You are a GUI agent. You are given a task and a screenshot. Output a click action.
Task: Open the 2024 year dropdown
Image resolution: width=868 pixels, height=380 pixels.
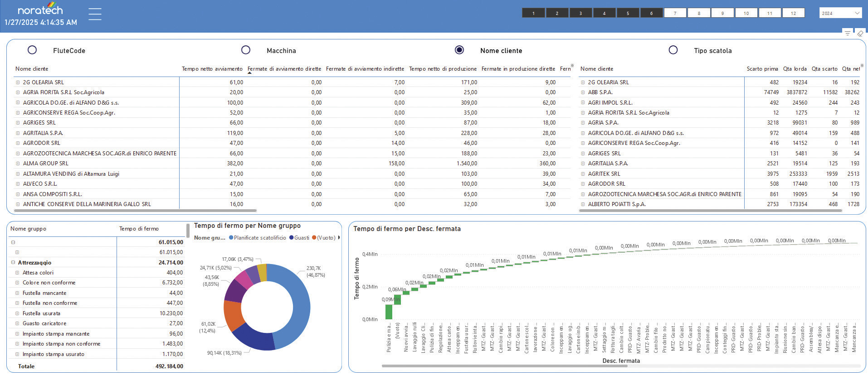(840, 13)
